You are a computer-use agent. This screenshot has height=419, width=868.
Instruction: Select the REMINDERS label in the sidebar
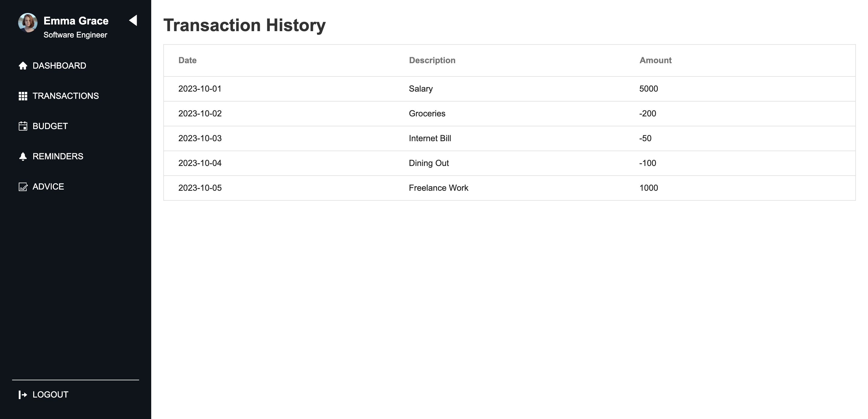(x=58, y=157)
